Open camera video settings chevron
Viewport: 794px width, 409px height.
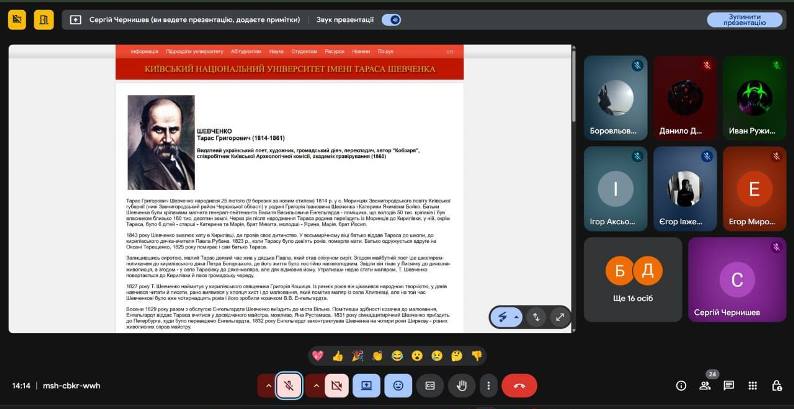click(315, 386)
